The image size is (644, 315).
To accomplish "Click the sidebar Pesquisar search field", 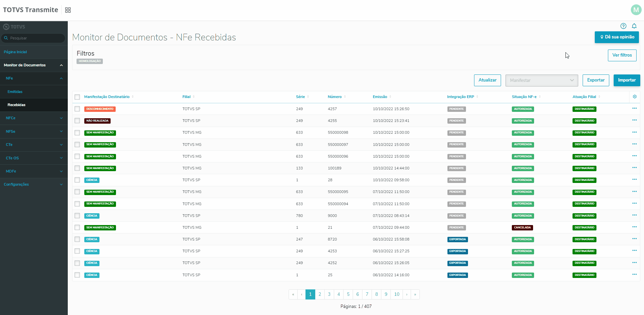I will click(x=33, y=38).
